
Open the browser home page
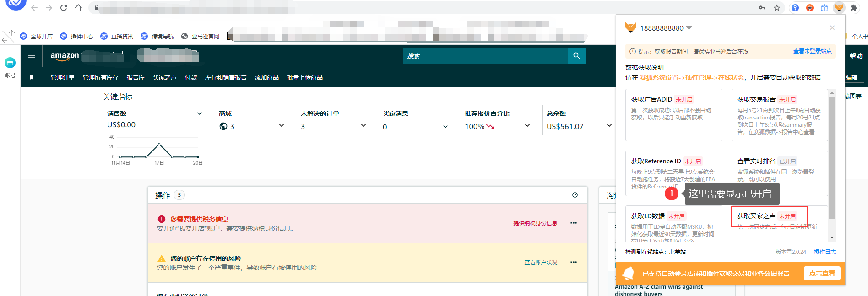pos(78,8)
